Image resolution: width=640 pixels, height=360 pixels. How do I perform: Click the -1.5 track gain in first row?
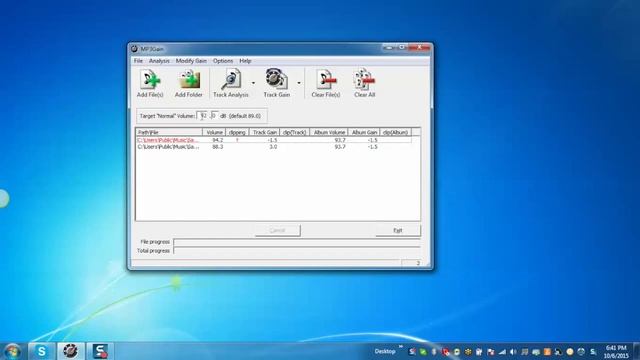point(272,140)
